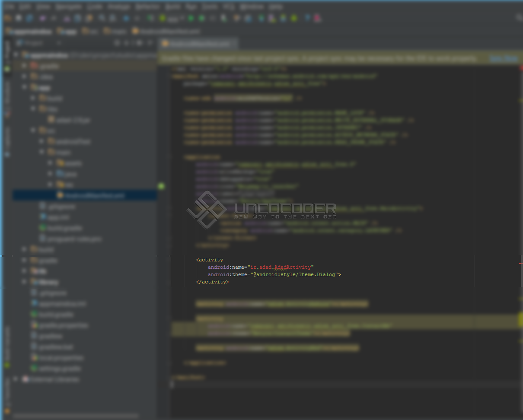Viewport: 523px width, 420px height.
Task: Click the Help question-mark toolbar icon
Action: pos(307,18)
